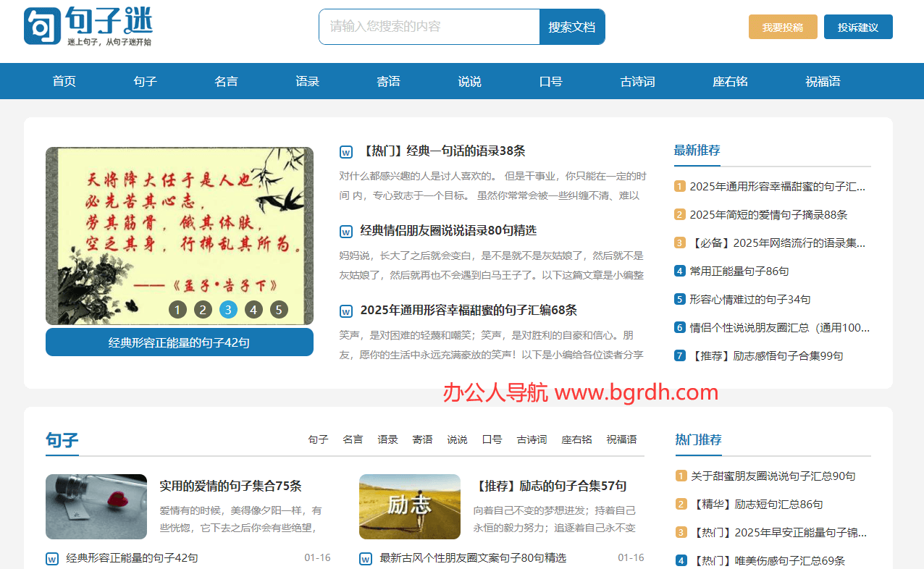924x569 pixels.
Task: Open the 投诉建议 button
Action: [858, 27]
